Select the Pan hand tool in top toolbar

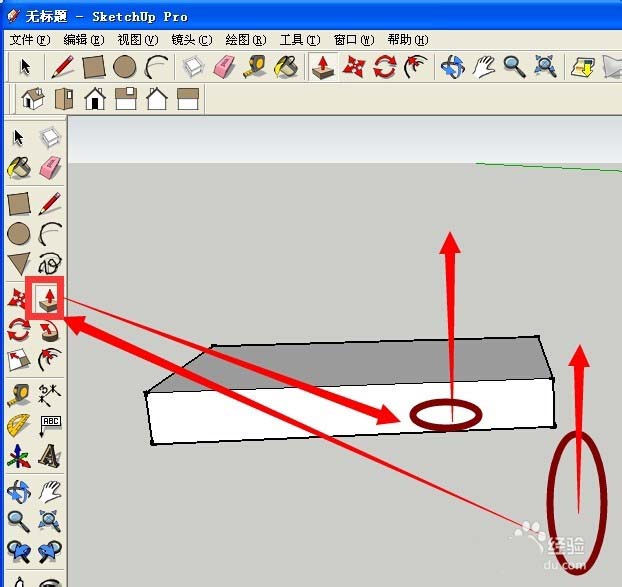click(484, 67)
